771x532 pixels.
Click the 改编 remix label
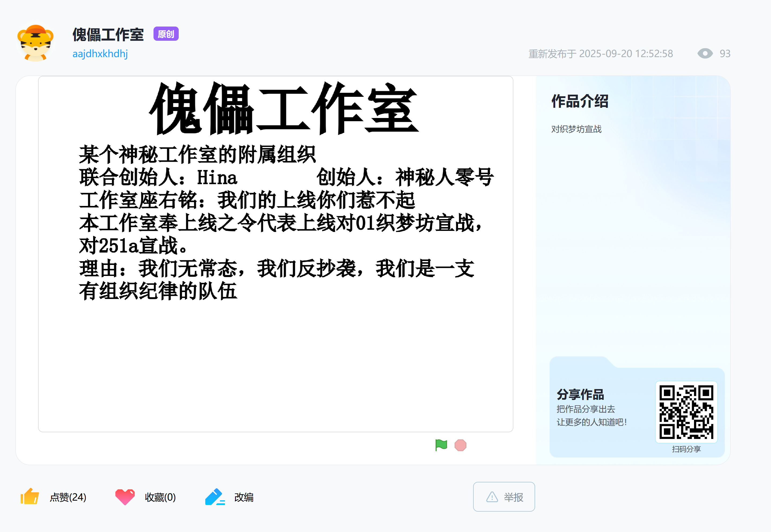(244, 497)
